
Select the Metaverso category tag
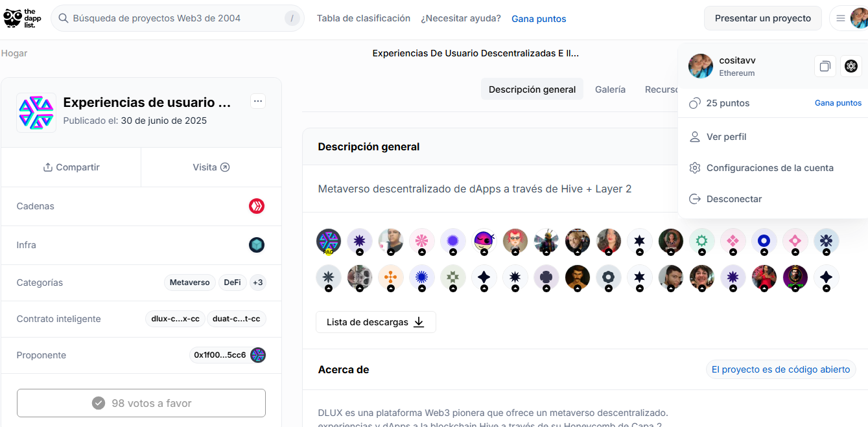[190, 283]
